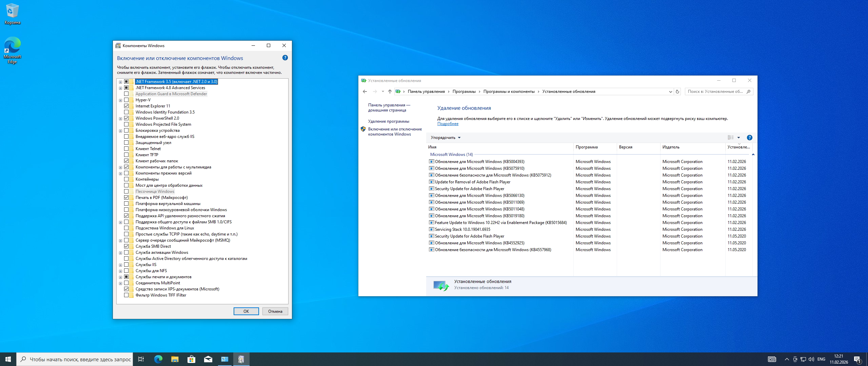
Task: Click the Подробнее link
Action: click(x=448, y=124)
